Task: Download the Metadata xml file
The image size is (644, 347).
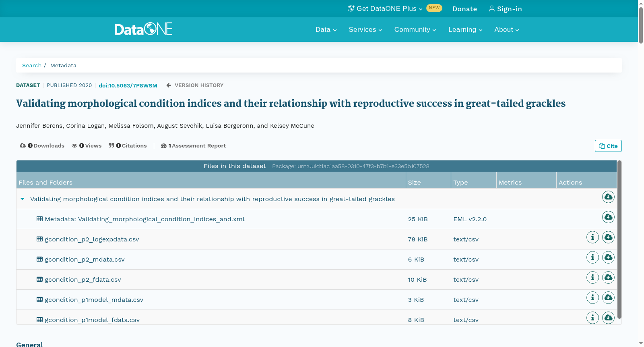Action: point(608,217)
